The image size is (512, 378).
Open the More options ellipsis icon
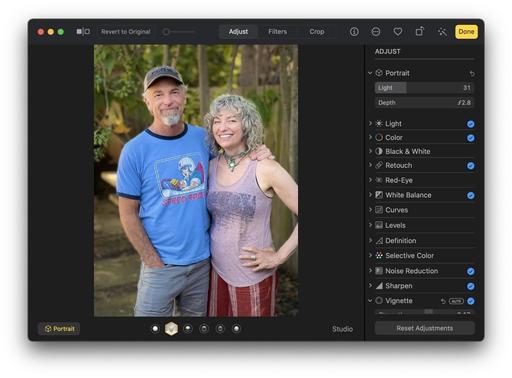[376, 32]
